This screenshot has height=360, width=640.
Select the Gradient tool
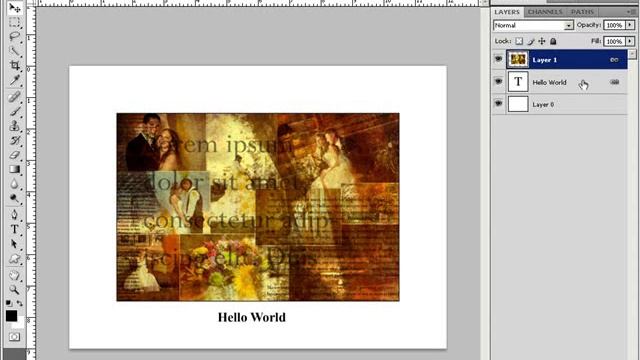click(x=14, y=169)
